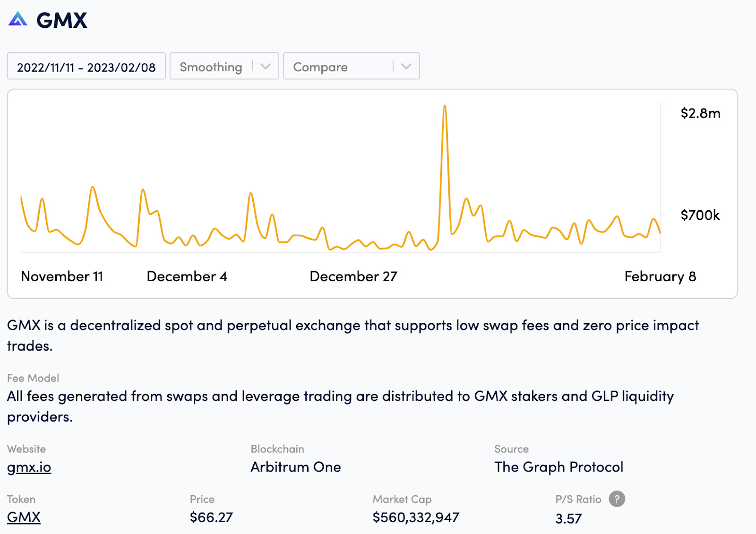This screenshot has width=756, height=534.
Task: Click the fee distribution description paragraph
Action: click(340, 406)
